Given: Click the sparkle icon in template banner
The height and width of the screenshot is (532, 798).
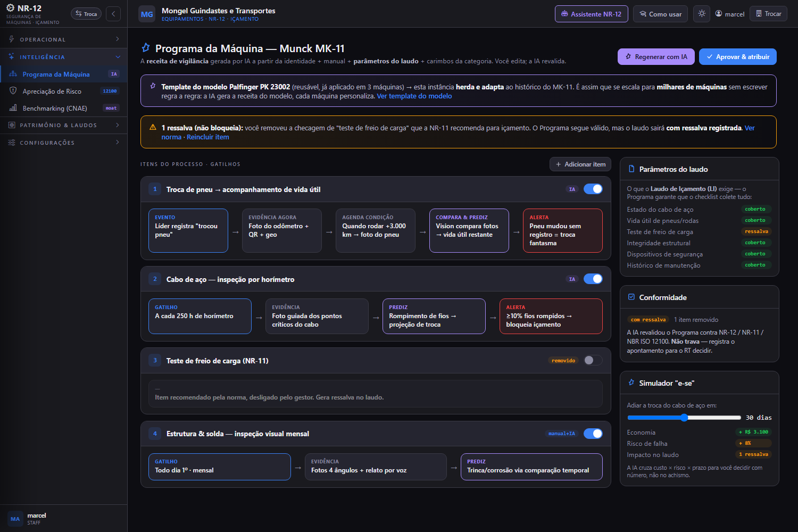Looking at the screenshot, I should click(x=153, y=86).
